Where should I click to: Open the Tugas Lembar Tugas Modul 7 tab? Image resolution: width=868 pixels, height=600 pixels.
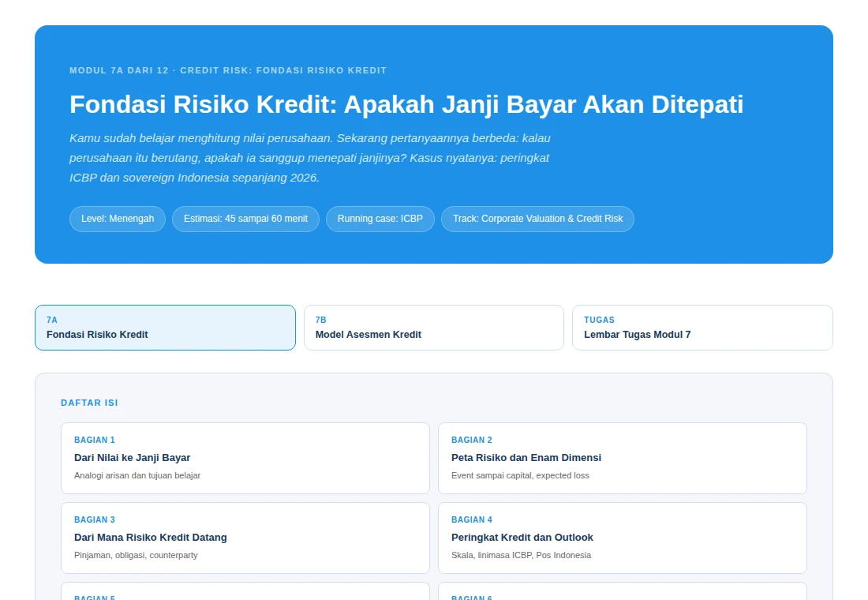tap(702, 328)
